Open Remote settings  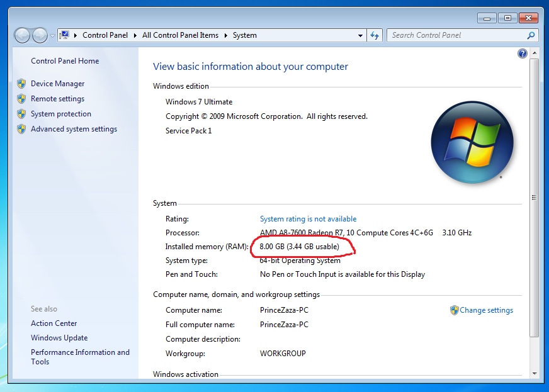(x=58, y=99)
